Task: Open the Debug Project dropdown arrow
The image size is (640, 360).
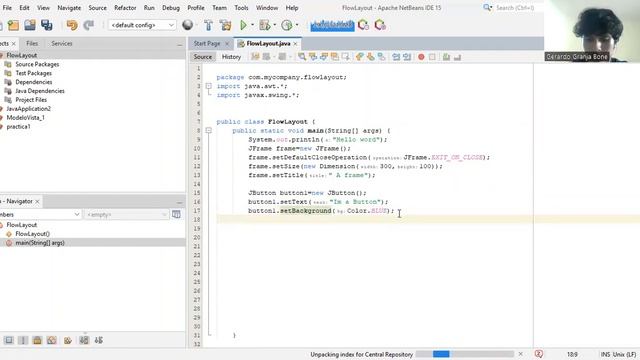Action: (274, 25)
